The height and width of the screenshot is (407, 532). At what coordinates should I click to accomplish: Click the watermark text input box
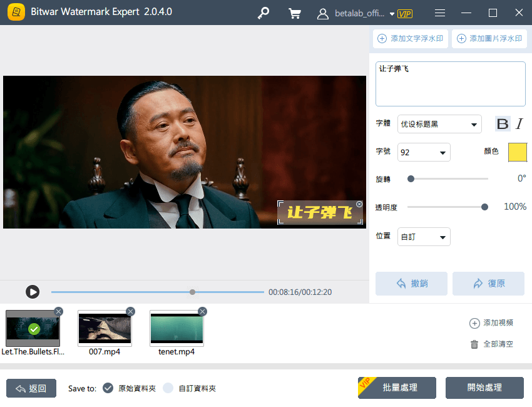tap(450, 84)
